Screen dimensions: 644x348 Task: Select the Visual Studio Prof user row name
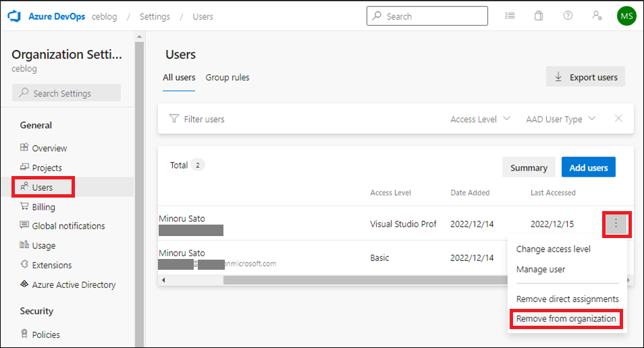tap(182, 219)
